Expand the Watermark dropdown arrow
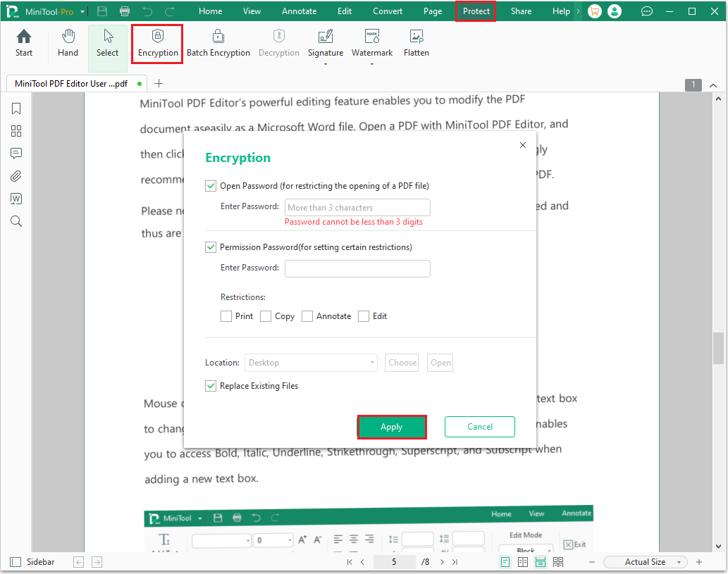The height and width of the screenshot is (574, 728). [371, 64]
